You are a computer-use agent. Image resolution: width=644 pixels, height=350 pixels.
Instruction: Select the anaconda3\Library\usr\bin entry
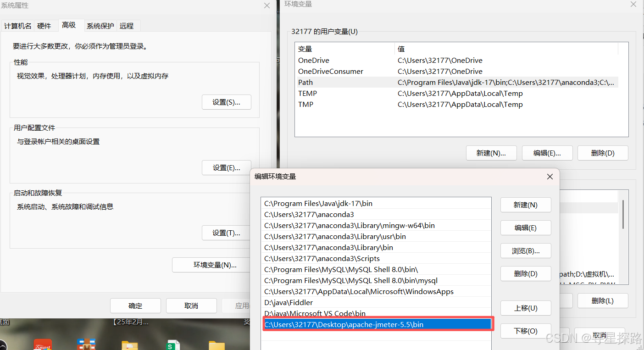[376, 237]
